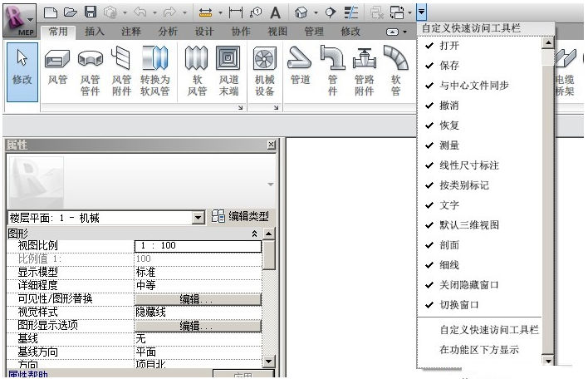Switch to the 注释 ribbon tab
Image resolution: width=588 pixels, height=379 pixels.
coord(131,32)
